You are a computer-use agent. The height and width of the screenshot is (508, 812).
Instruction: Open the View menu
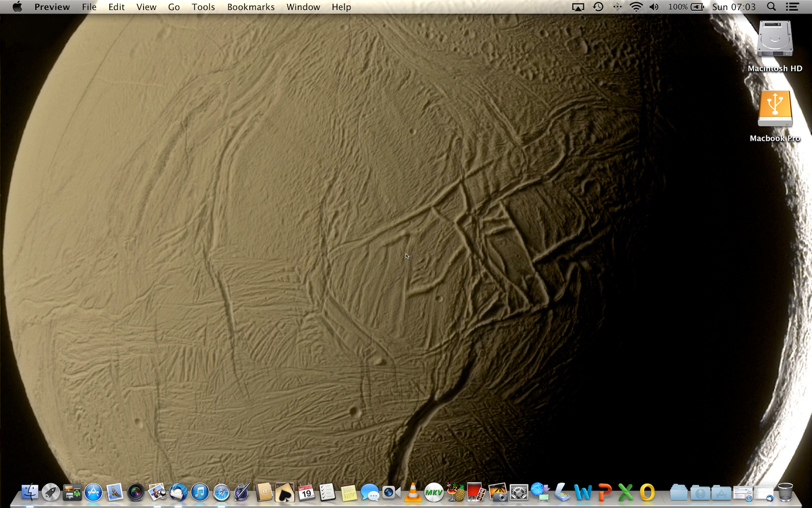click(146, 7)
